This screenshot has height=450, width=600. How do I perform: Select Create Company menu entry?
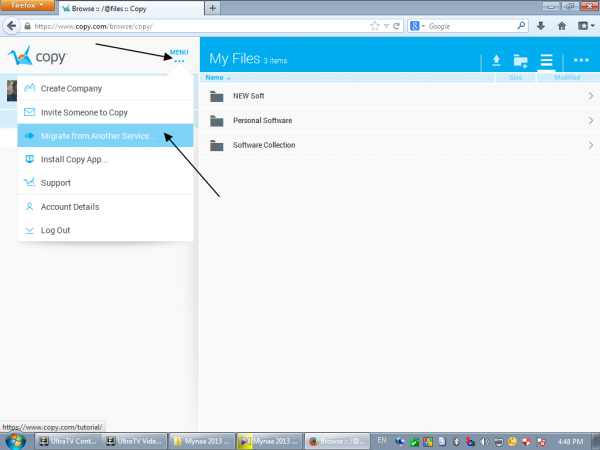tap(105, 88)
